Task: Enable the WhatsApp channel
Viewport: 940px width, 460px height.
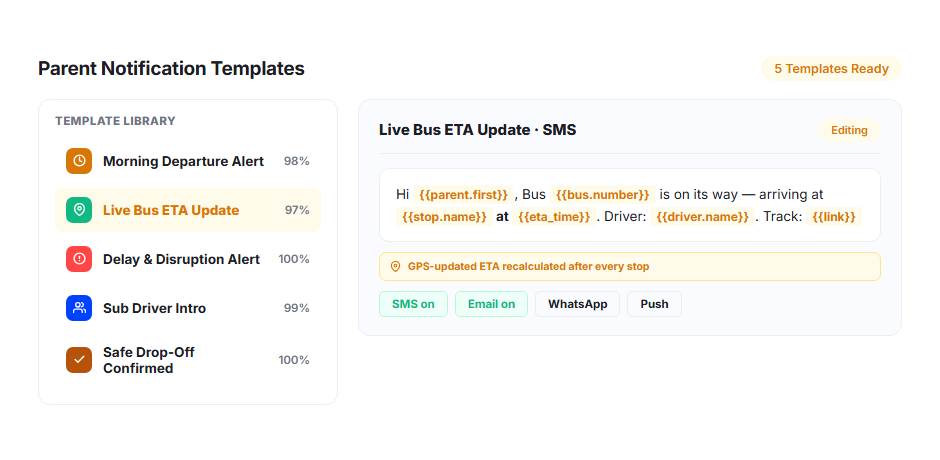Action: tap(577, 304)
